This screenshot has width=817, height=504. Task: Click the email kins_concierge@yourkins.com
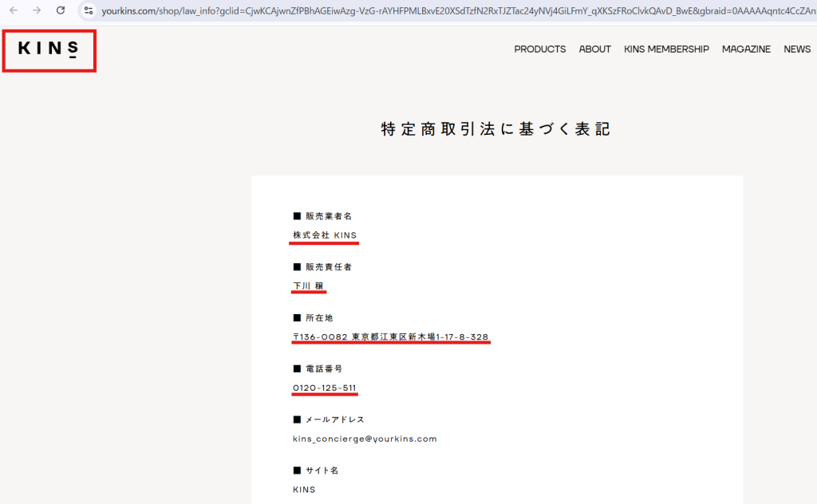click(x=365, y=438)
